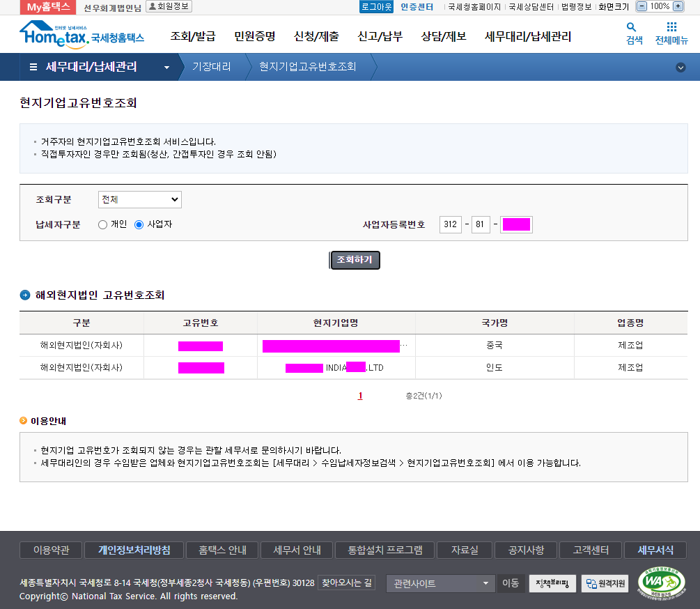The image size is (700, 609).
Task: Expand the breadcrumb bar chevron on right
Action: pos(680,68)
